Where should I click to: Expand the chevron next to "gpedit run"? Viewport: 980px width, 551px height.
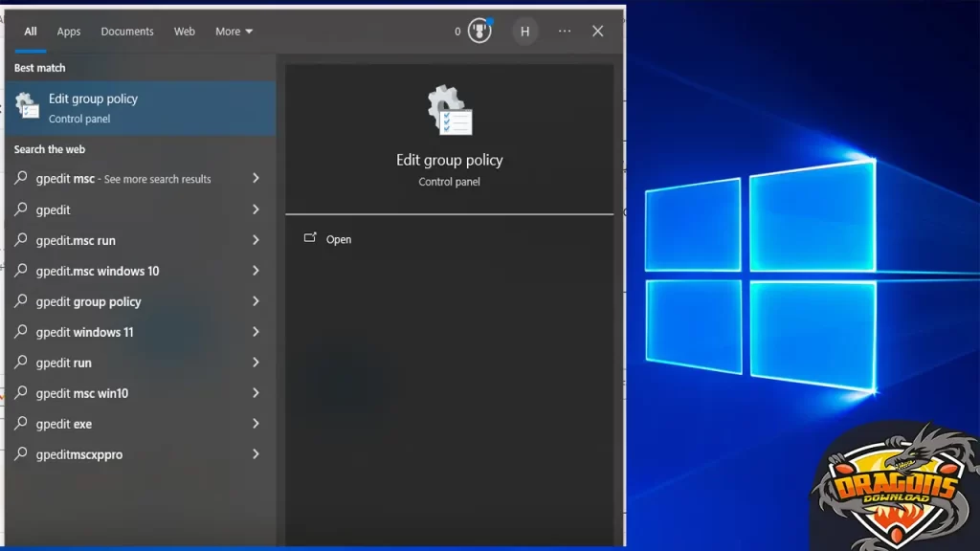pyautogui.click(x=256, y=363)
